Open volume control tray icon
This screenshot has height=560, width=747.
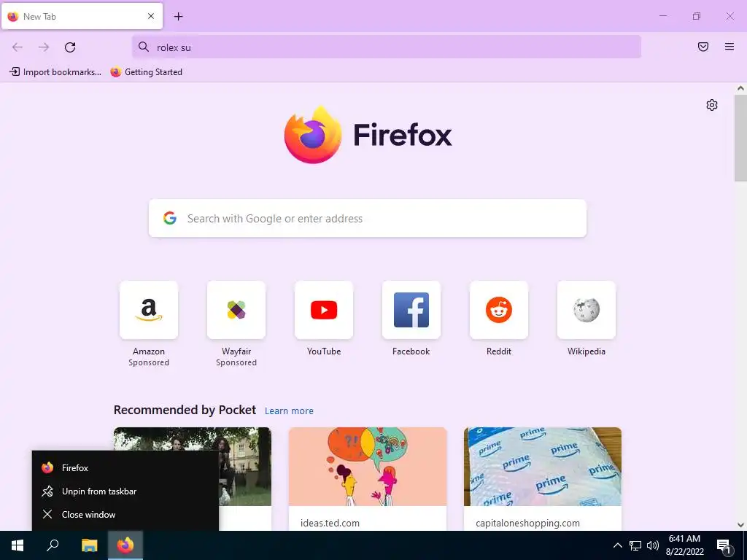[x=653, y=545]
